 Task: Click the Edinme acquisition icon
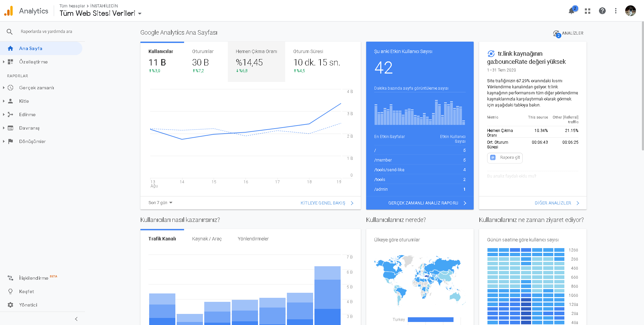click(x=10, y=114)
